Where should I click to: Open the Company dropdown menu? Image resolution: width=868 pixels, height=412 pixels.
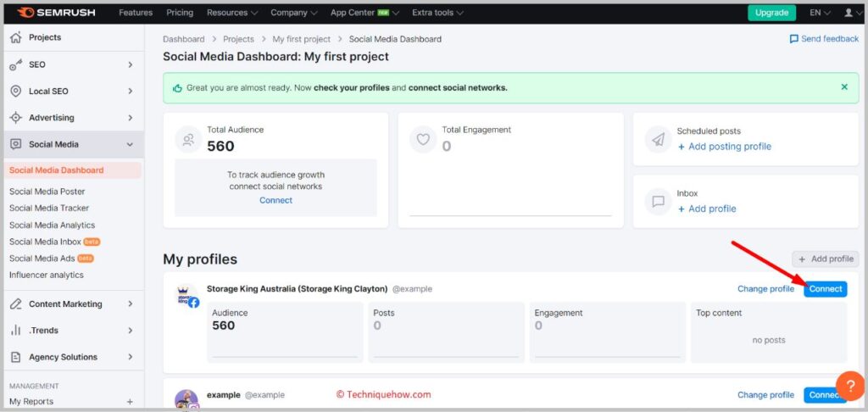pyautogui.click(x=294, y=12)
